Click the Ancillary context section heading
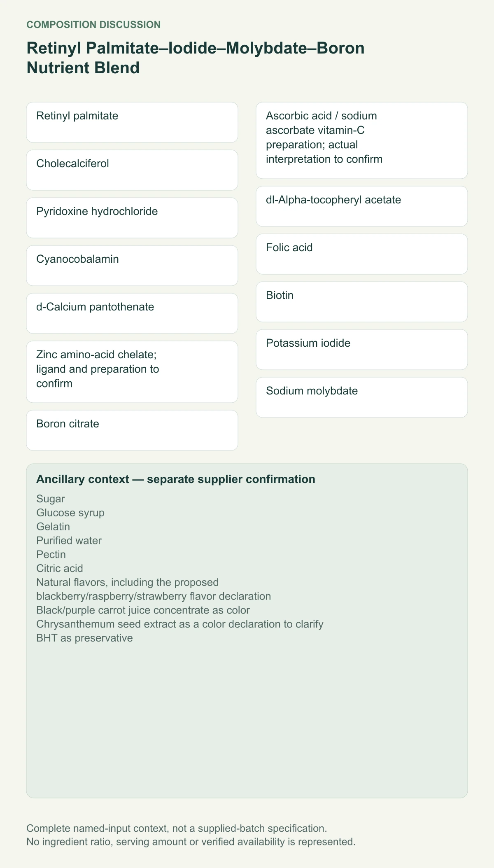494x868 pixels. click(x=176, y=479)
